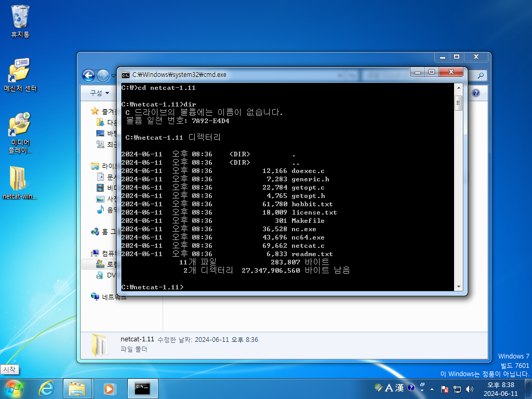The width and height of the screenshot is (532, 399).
Task: Open the volume speaker tray icon
Action: [x=470, y=389]
